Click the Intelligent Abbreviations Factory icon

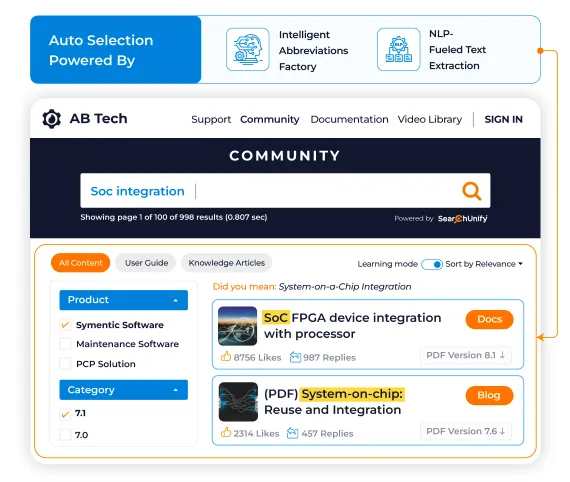coord(248,49)
